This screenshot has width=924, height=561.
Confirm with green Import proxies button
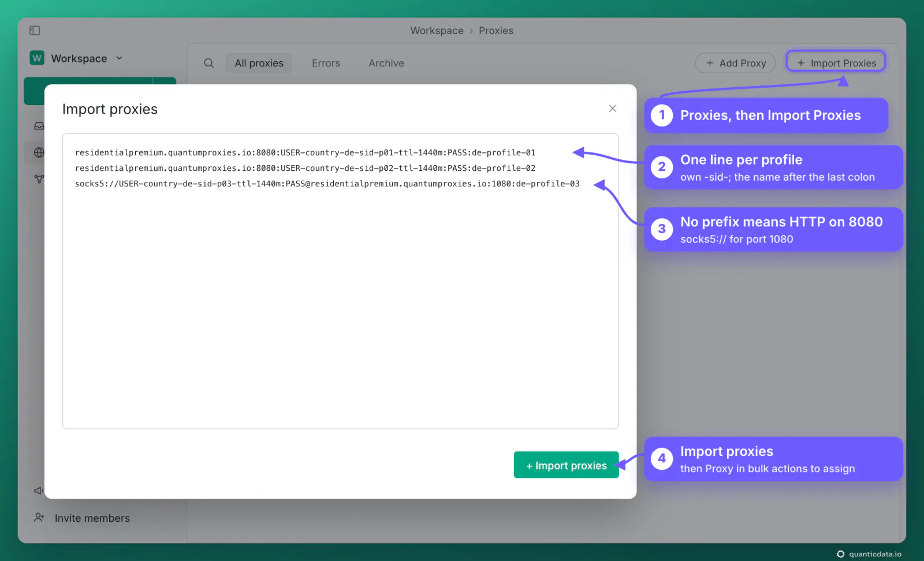566,465
